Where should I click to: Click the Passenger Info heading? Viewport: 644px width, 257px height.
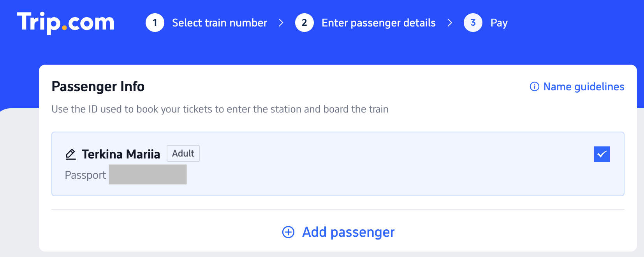pyautogui.click(x=98, y=86)
